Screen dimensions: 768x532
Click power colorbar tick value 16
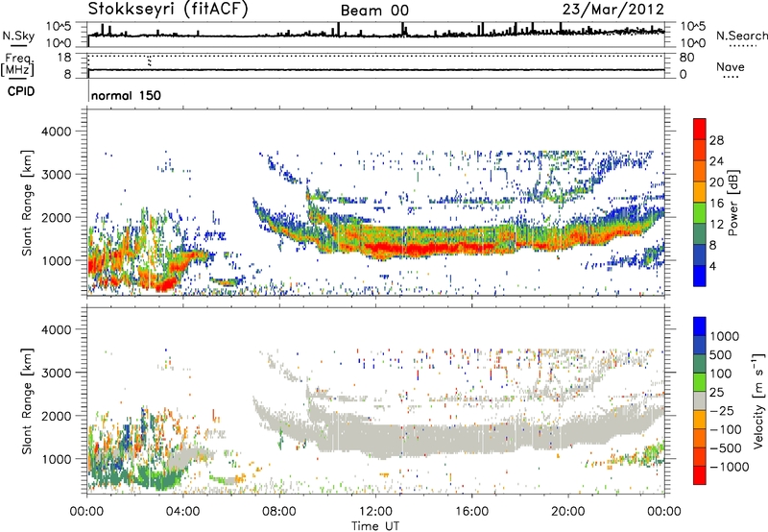[x=716, y=204]
